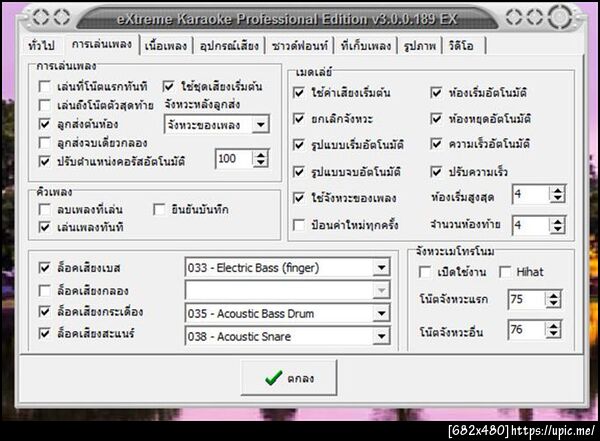Decrease โน้ตจังหวะอื่น value 76
The height and width of the screenshot is (441, 600).
coord(553,334)
